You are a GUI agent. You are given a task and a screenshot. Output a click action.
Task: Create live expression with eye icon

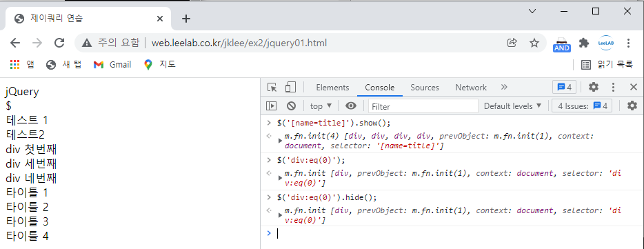[x=350, y=106]
